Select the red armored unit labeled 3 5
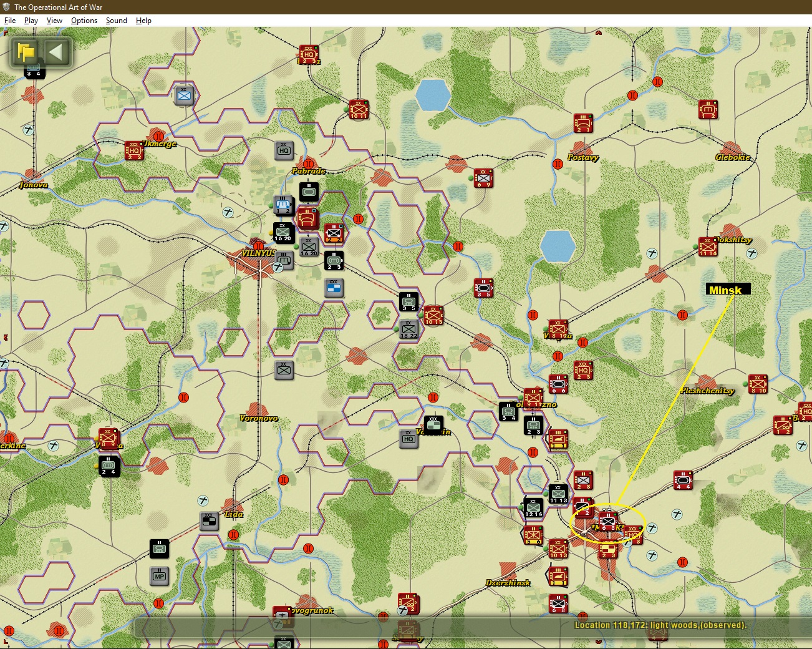The image size is (812, 649). (x=483, y=288)
